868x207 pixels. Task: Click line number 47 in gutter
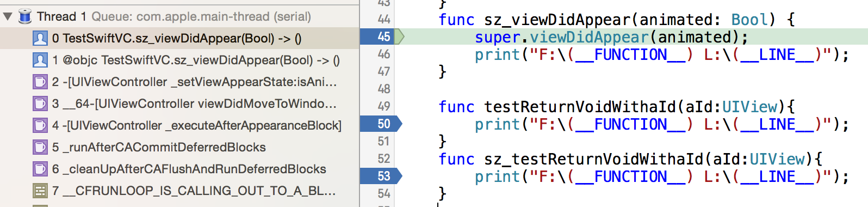pyautogui.click(x=384, y=71)
